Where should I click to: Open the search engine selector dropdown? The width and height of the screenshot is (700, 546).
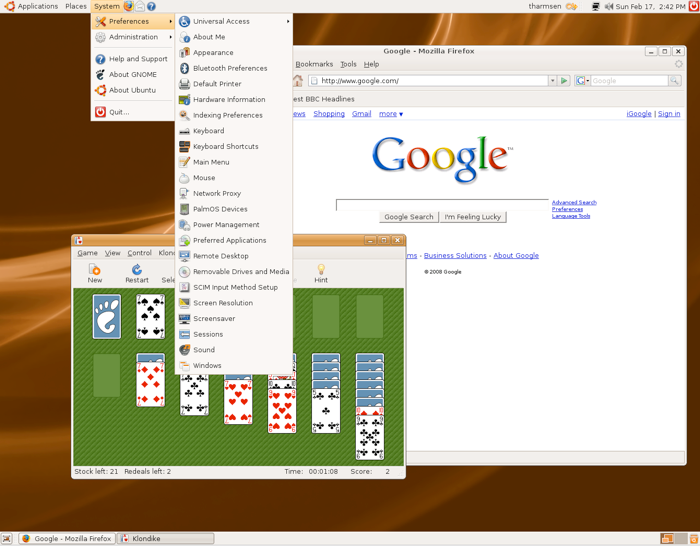(582, 81)
